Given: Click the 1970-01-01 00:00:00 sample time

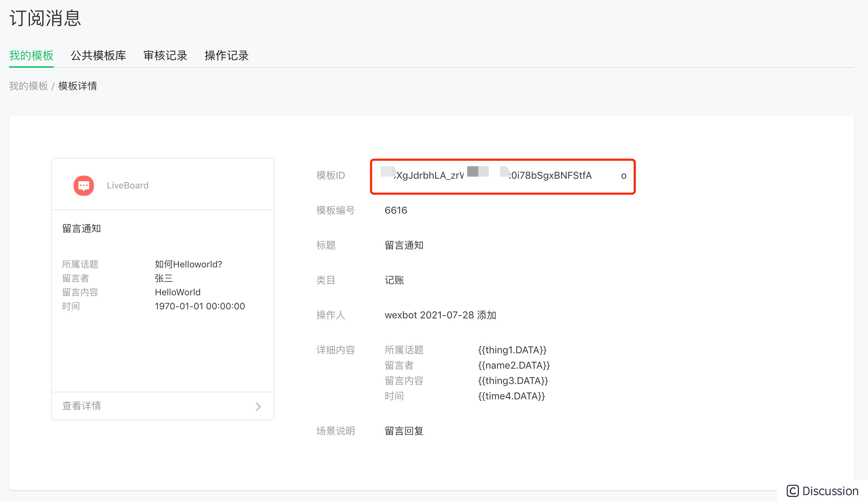Looking at the screenshot, I should (x=200, y=306).
